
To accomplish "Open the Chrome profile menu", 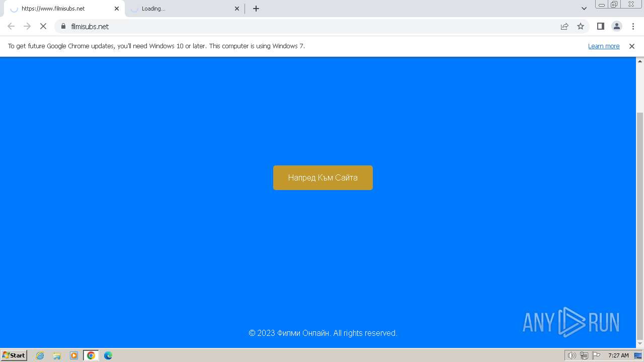I will [x=616, y=26].
